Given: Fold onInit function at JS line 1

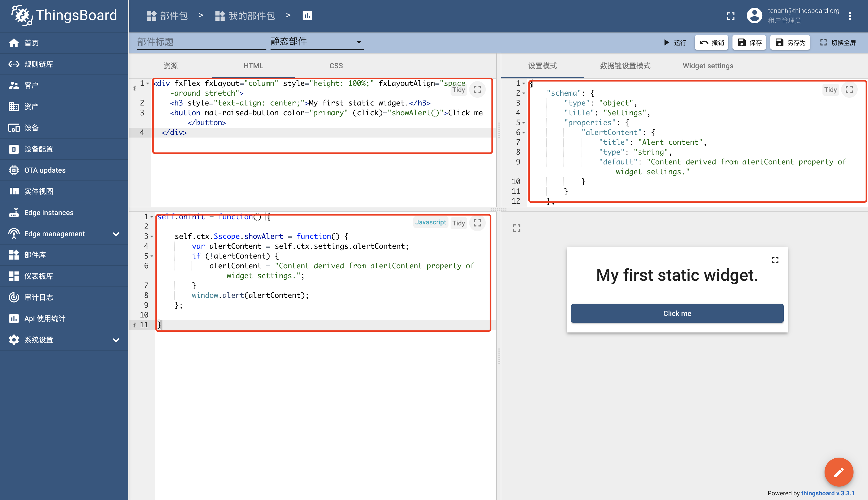Looking at the screenshot, I should coord(152,217).
